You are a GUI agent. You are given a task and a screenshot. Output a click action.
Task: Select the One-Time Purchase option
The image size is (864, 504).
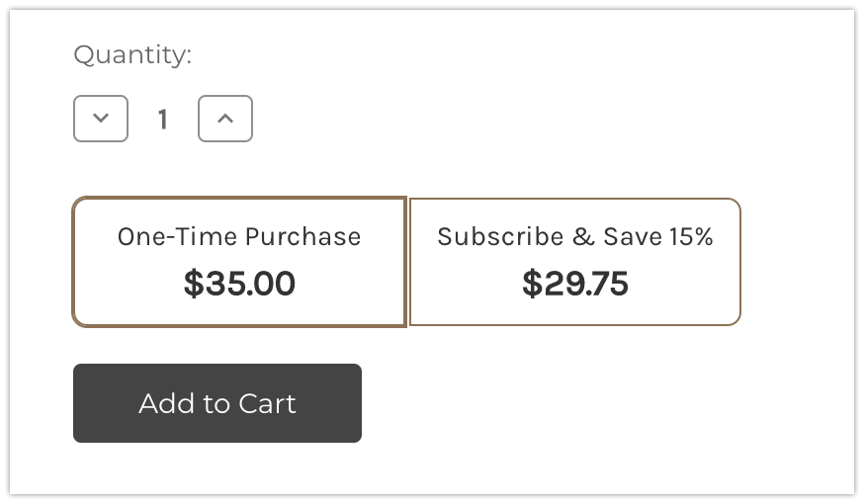(x=239, y=262)
